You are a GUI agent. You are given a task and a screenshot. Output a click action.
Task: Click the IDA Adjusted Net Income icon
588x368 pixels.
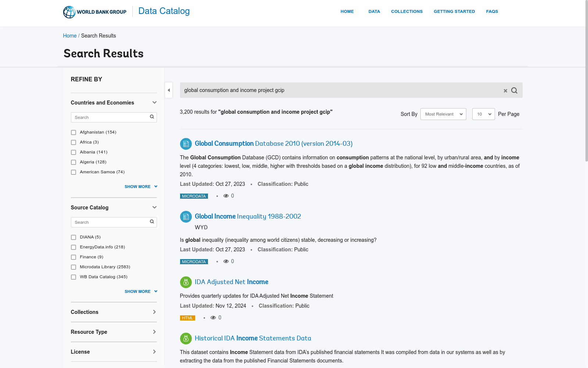tap(186, 282)
